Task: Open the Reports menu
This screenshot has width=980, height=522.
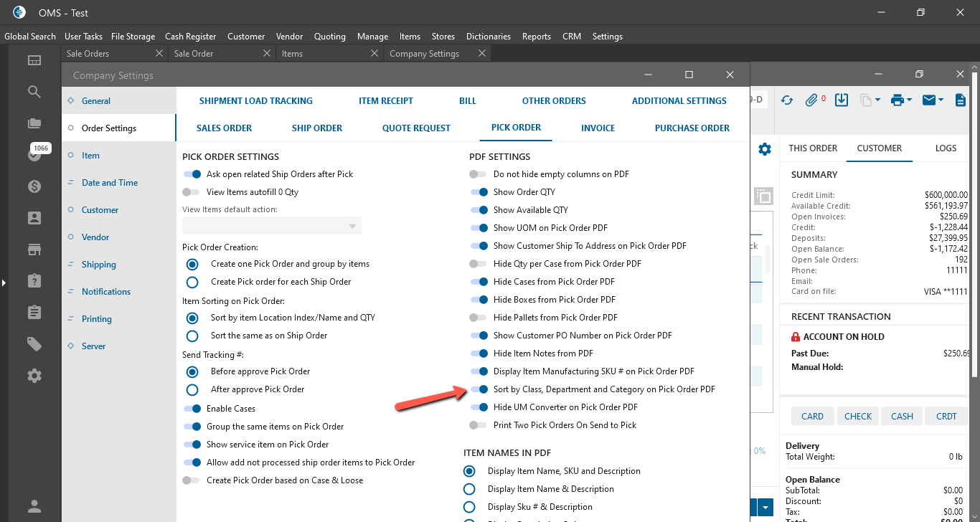Action: click(536, 36)
